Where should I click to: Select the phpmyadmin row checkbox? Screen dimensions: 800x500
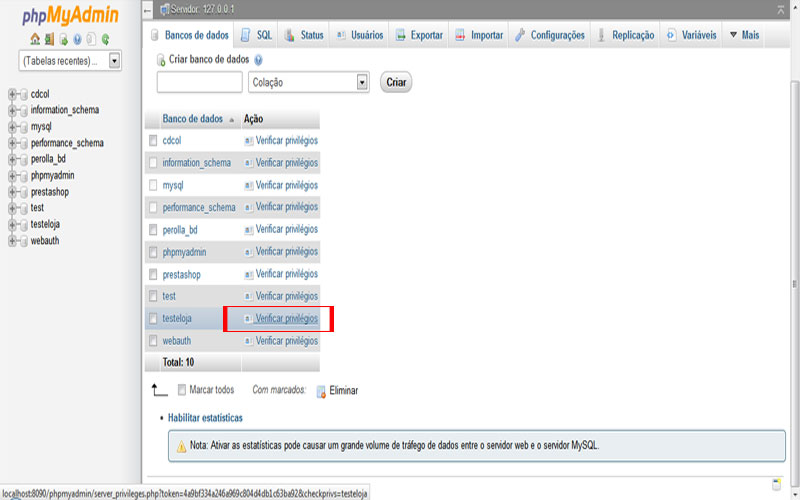(x=153, y=252)
